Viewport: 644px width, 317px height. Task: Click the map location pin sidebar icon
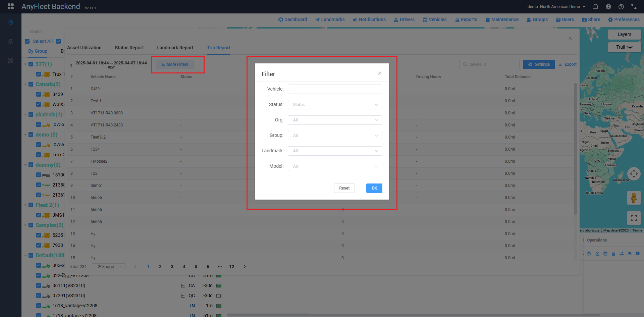click(x=11, y=23)
